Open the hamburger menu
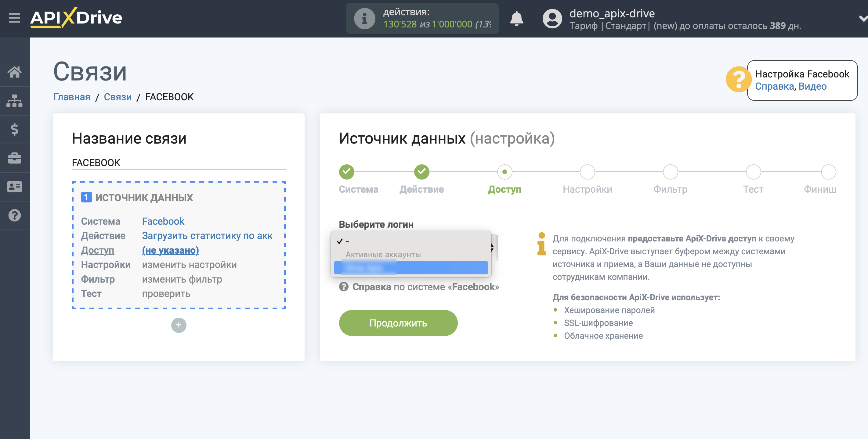The width and height of the screenshot is (868, 439). 14,17
